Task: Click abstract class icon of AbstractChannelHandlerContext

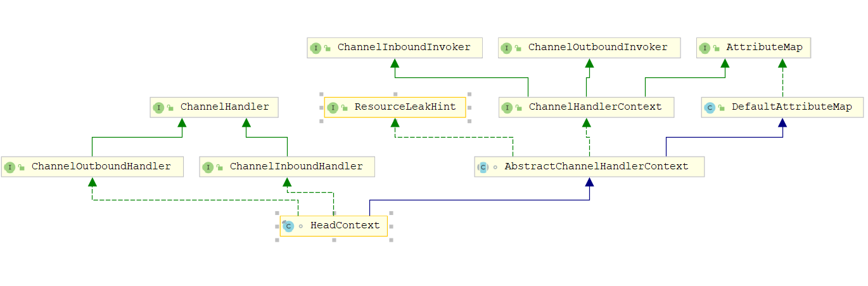Action: point(483,167)
